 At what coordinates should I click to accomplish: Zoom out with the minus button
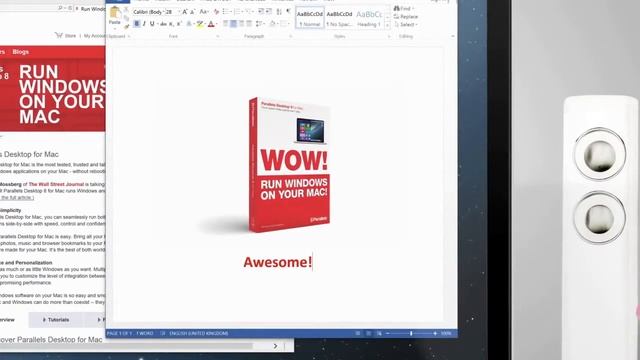coord(387,333)
